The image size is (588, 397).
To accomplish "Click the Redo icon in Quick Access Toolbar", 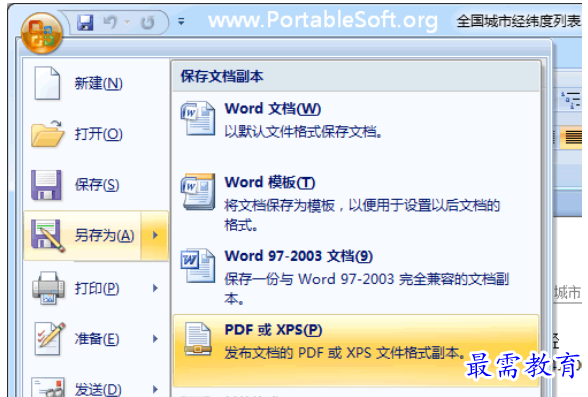I will pos(147,23).
